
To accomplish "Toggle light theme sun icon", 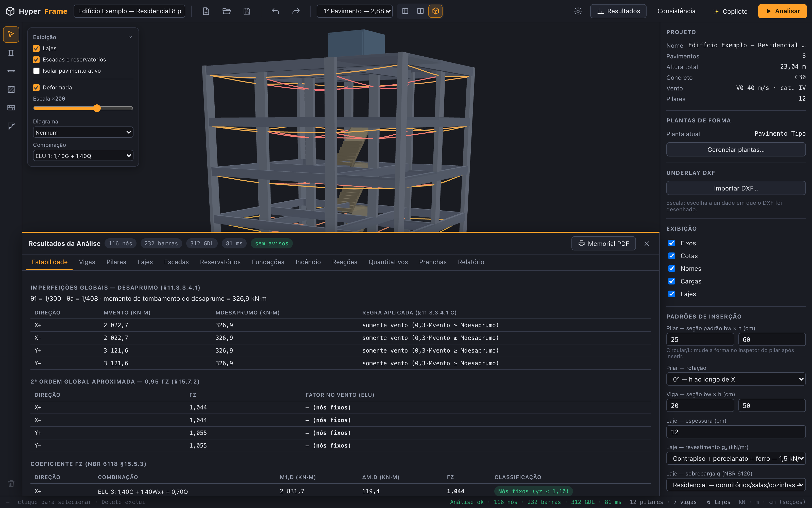I will click(x=578, y=11).
